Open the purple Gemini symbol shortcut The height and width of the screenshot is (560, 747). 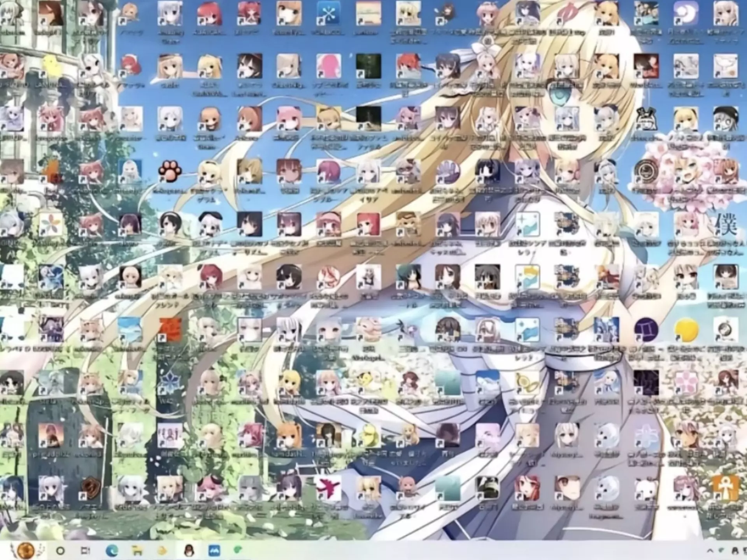pyautogui.click(x=646, y=330)
